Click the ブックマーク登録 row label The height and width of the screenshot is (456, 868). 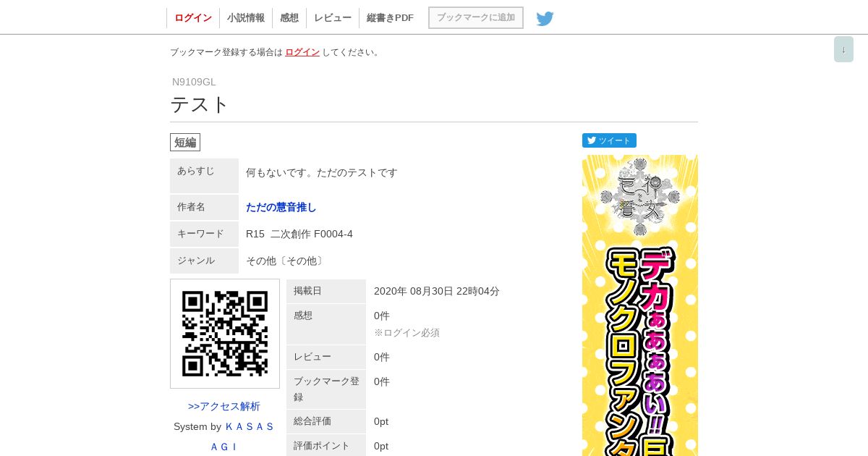click(x=326, y=389)
